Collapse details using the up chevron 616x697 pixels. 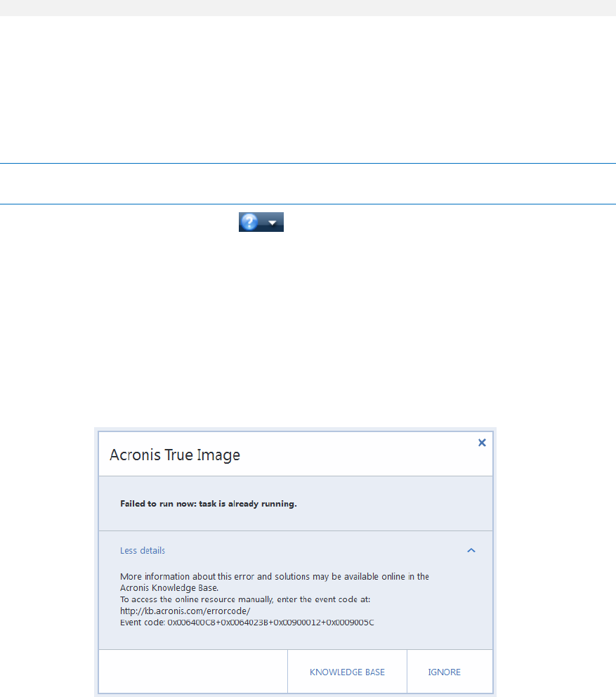471,550
